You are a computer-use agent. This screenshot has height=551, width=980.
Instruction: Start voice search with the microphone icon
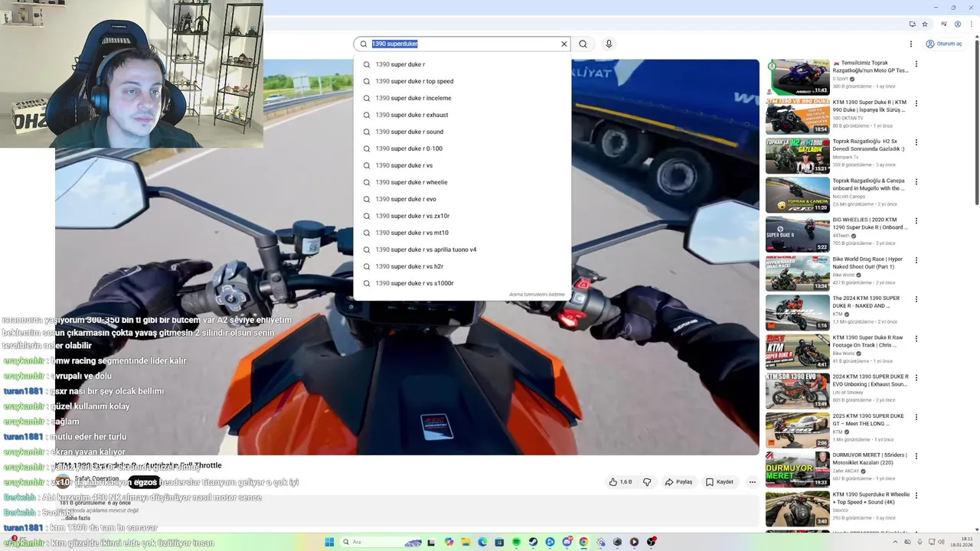point(609,44)
